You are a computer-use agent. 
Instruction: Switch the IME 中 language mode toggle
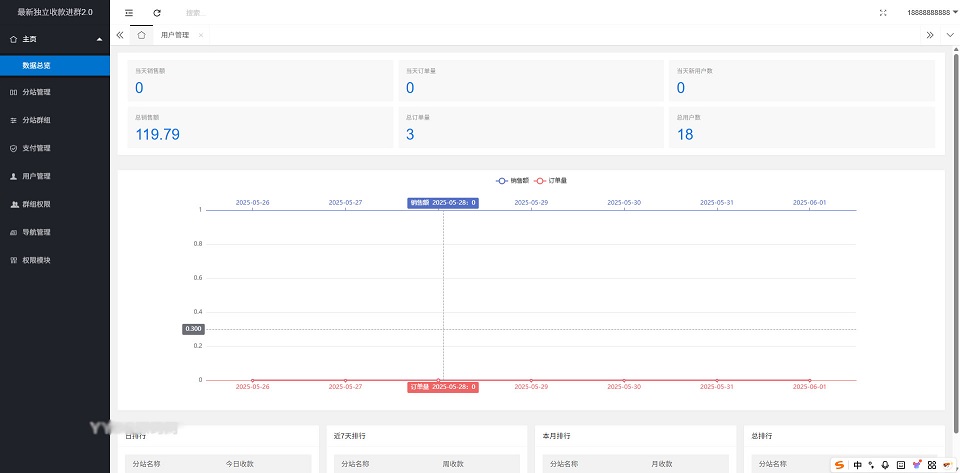click(857, 464)
